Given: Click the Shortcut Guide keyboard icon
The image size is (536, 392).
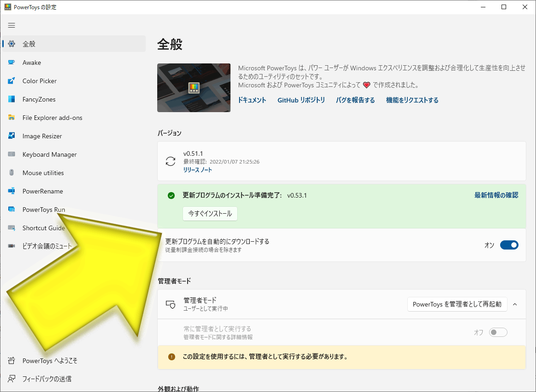Looking at the screenshot, I should pos(11,228).
